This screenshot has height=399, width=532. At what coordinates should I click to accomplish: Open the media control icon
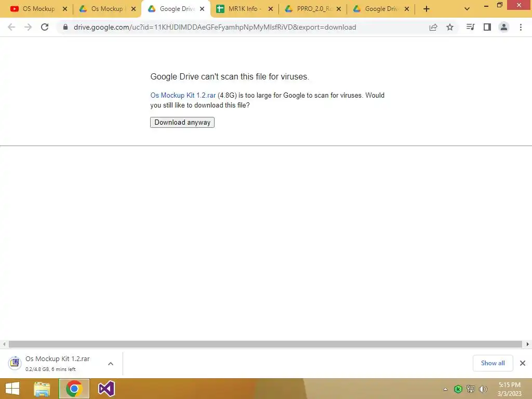pos(470,27)
